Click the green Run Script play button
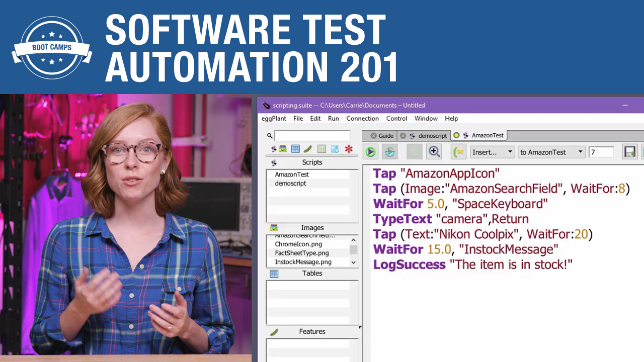 tap(371, 152)
